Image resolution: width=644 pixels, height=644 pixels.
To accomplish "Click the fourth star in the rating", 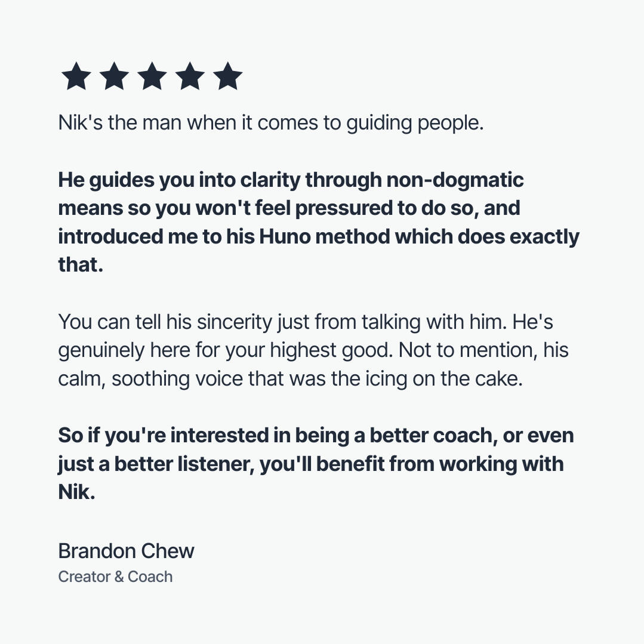I will [x=190, y=78].
